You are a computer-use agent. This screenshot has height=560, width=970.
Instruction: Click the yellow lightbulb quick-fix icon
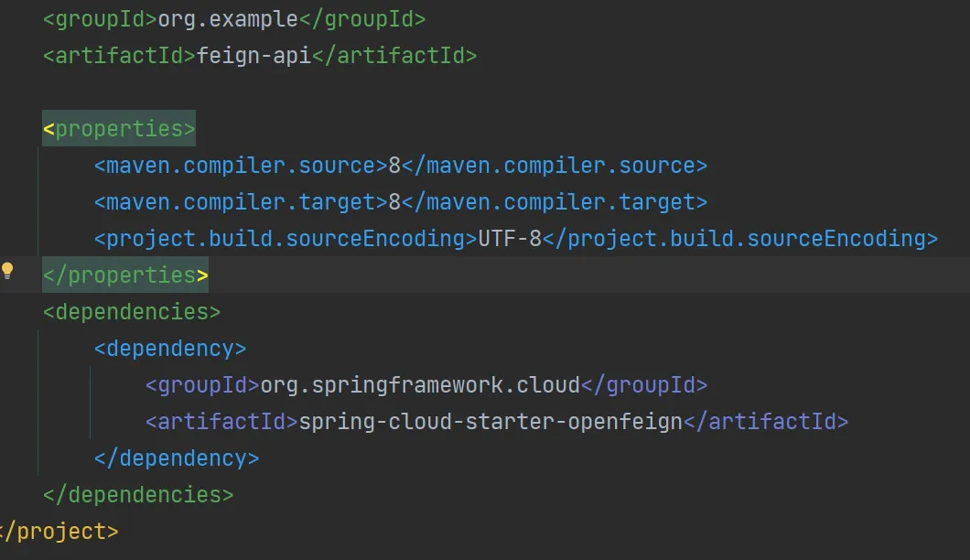coord(8,270)
